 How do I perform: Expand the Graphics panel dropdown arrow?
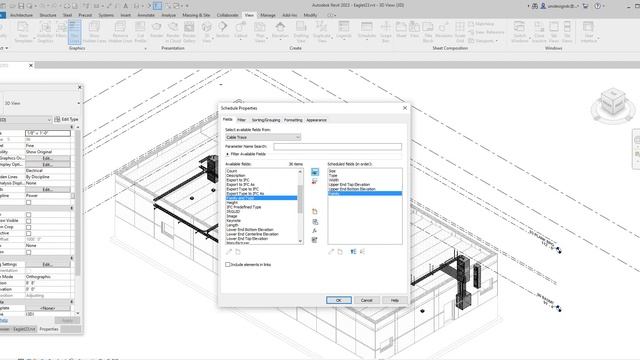(x=145, y=49)
